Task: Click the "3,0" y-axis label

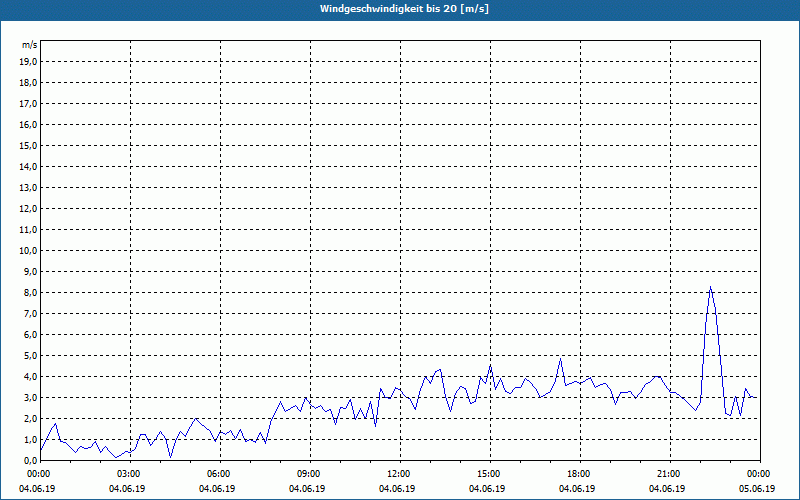Action: [30, 397]
